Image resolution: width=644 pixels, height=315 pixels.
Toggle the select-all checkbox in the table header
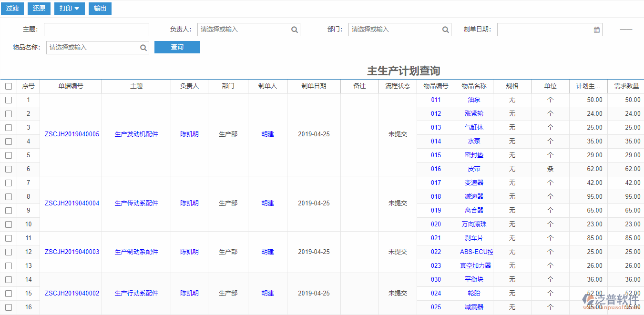[x=8, y=86]
